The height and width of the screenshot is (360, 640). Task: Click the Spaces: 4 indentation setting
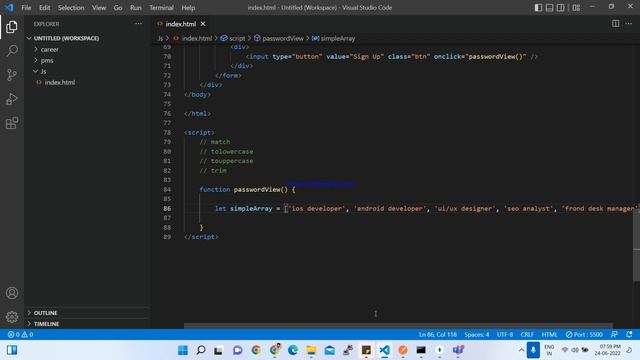click(x=477, y=334)
